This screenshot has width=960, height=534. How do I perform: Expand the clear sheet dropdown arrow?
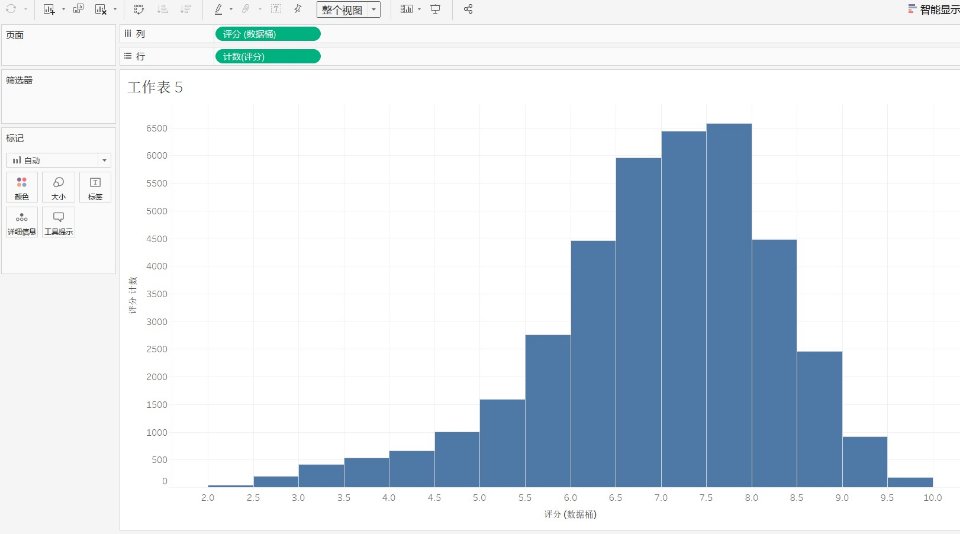pyautogui.click(x=114, y=9)
